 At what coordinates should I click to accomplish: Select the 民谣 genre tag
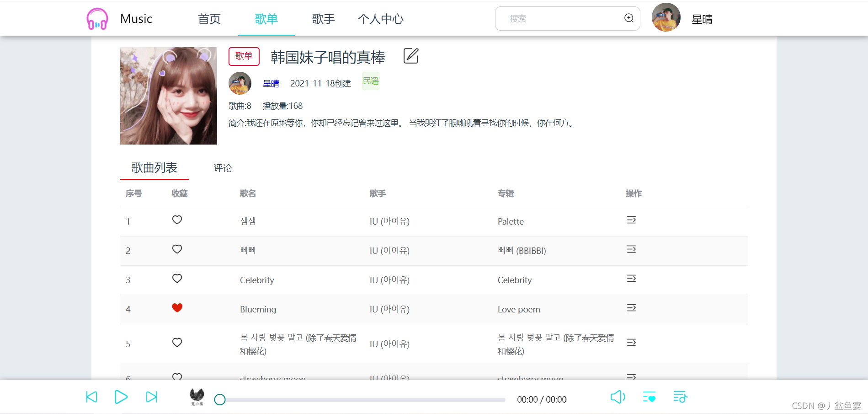pos(371,81)
